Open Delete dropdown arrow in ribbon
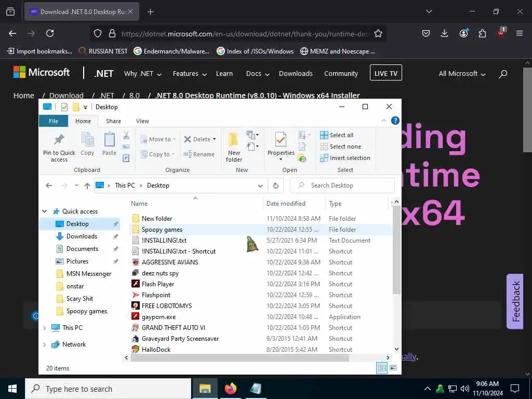The height and width of the screenshot is (399, 532). point(214,139)
